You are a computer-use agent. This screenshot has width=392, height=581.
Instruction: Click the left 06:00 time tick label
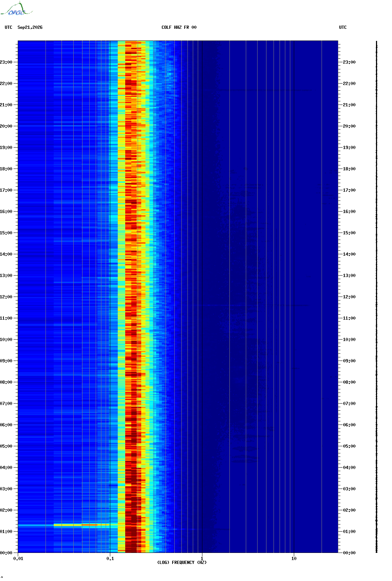(x=6, y=425)
